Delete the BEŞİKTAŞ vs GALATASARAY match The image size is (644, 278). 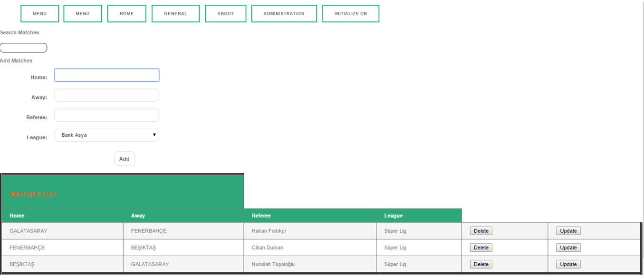click(x=481, y=264)
